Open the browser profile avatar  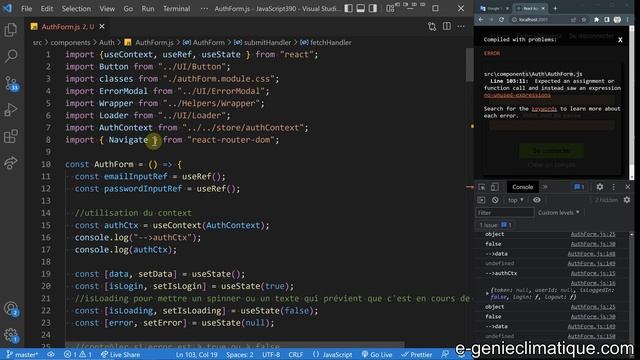[x=617, y=20]
